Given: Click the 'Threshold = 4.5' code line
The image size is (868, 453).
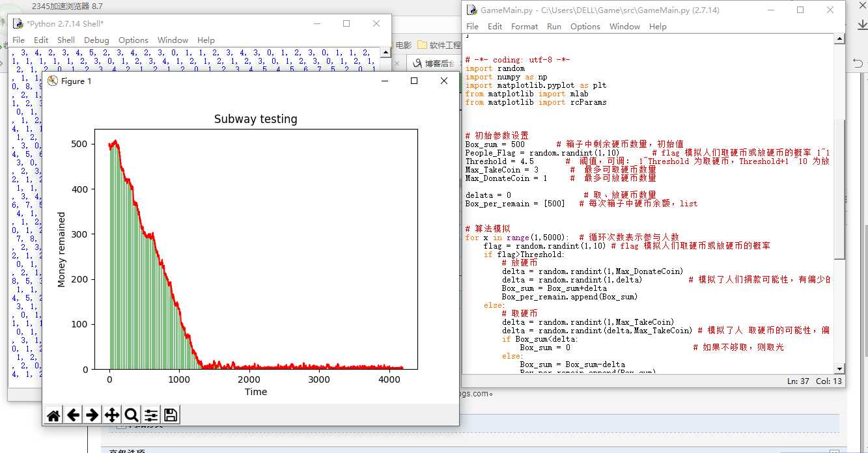Looking at the screenshot, I should [x=499, y=161].
